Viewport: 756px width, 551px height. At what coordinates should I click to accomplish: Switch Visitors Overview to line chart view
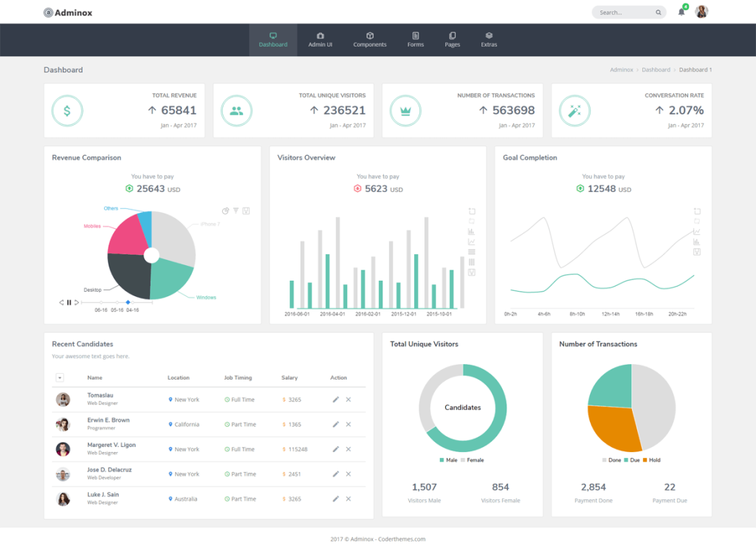pos(471,242)
